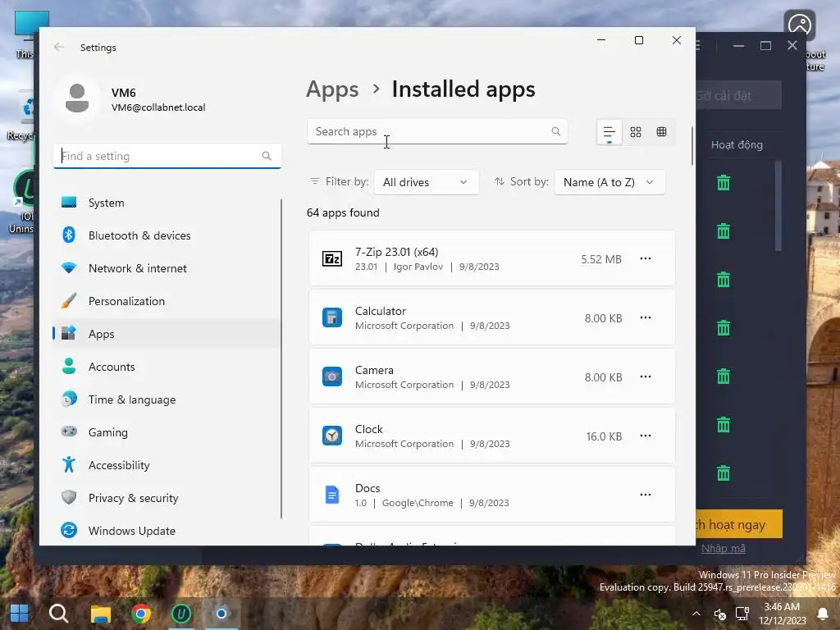This screenshot has height=630, width=840.
Task: Click the 7-Zip app icon
Action: tap(332, 258)
